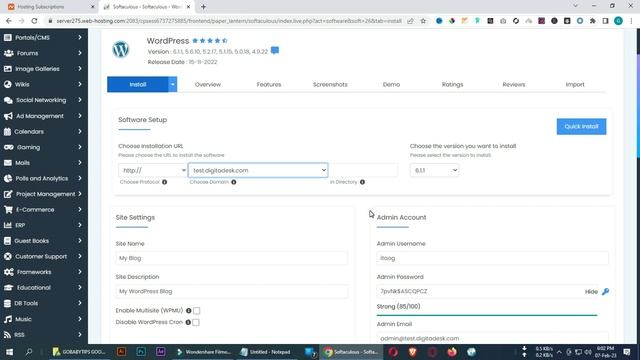Image resolution: width=640 pixels, height=360 pixels.
Task: Open the Social Networking sidebar icon
Action: pos(8,100)
